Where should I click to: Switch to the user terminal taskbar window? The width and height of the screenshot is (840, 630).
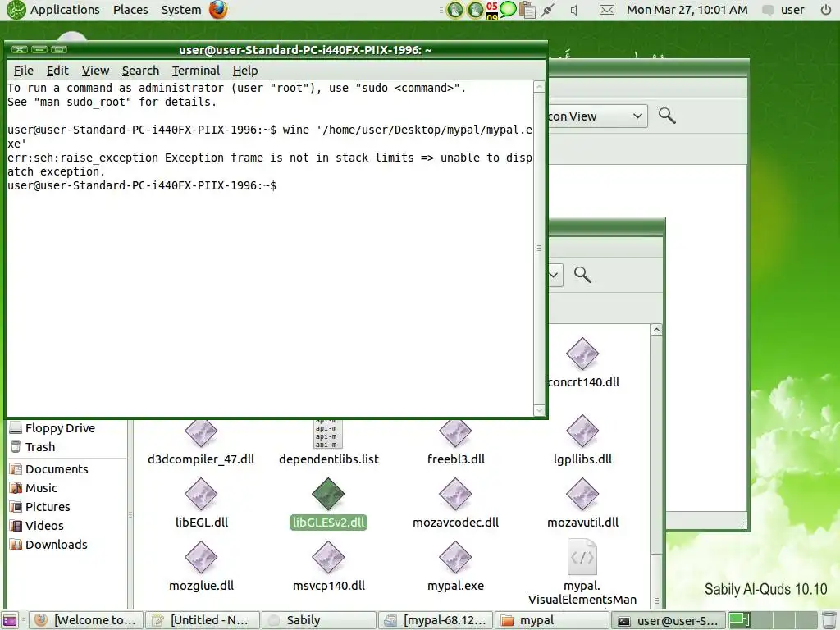coord(669,620)
